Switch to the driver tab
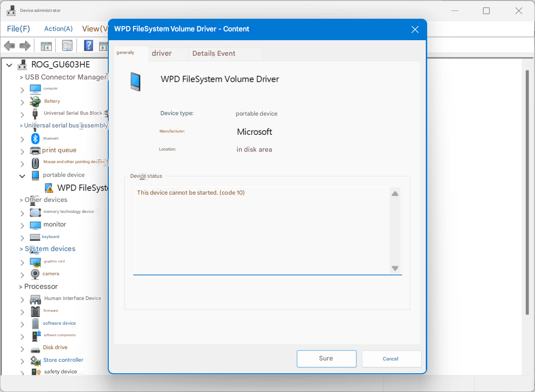 162,53
